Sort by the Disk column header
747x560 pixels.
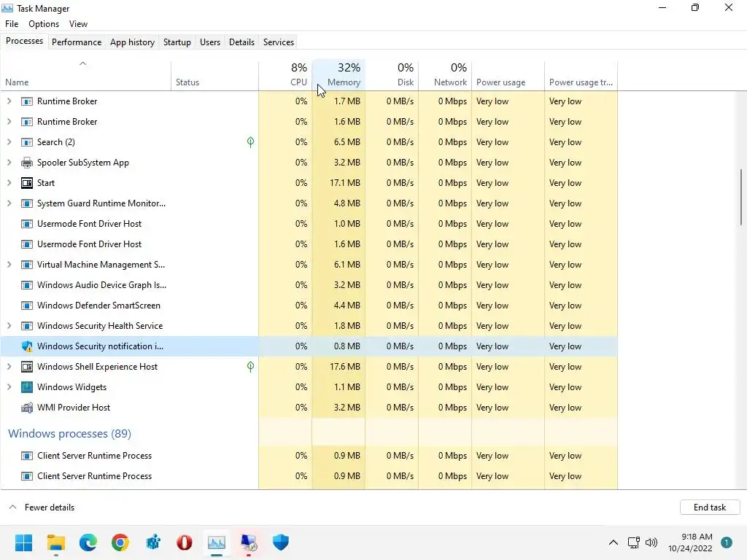tap(392, 75)
